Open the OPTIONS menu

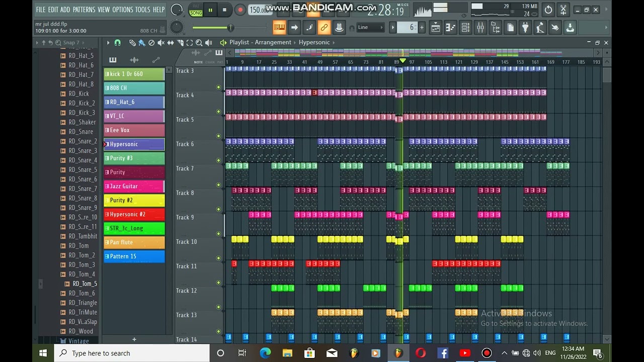coord(123,10)
